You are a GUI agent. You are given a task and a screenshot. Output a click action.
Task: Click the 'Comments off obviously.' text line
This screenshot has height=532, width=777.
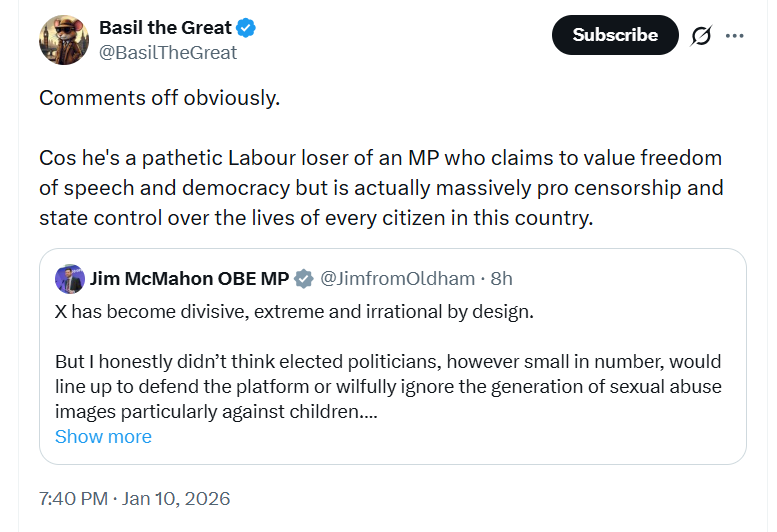(x=160, y=99)
